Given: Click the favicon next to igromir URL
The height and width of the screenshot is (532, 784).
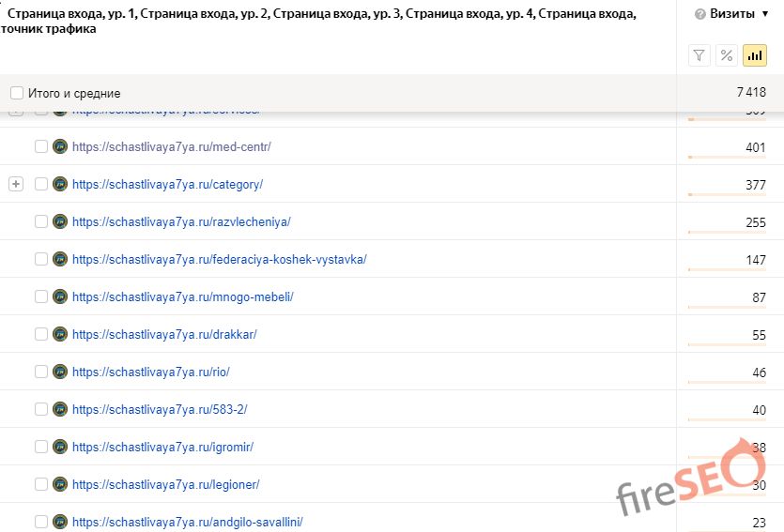Looking at the screenshot, I should (60, 447).
